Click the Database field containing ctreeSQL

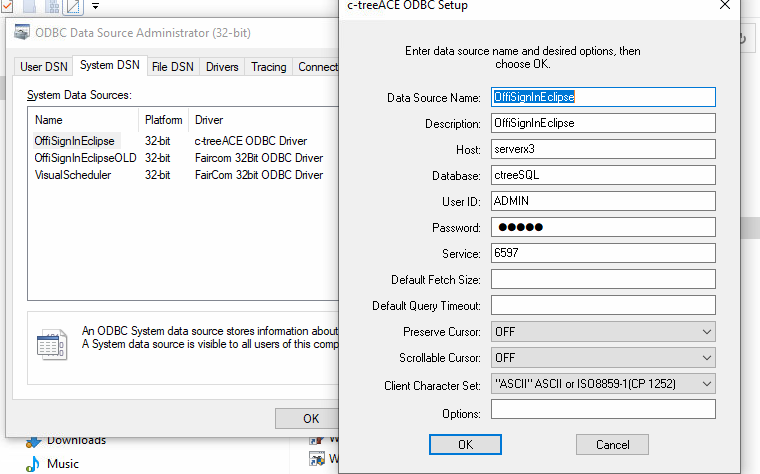click(x=603, y=175)
